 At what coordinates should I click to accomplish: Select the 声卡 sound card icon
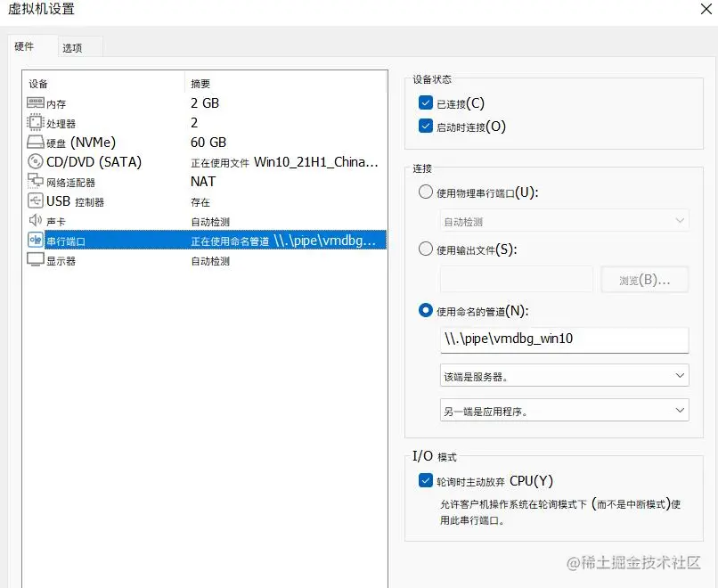coord(33,220)
